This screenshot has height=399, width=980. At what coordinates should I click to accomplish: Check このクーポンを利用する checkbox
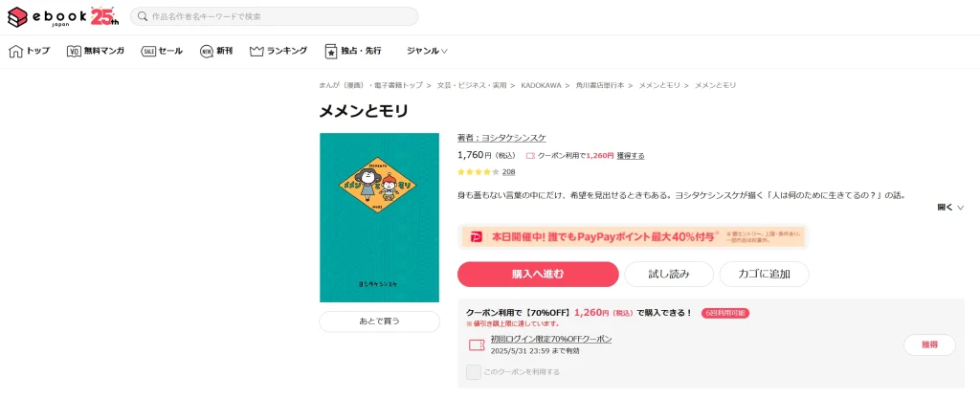473,371
